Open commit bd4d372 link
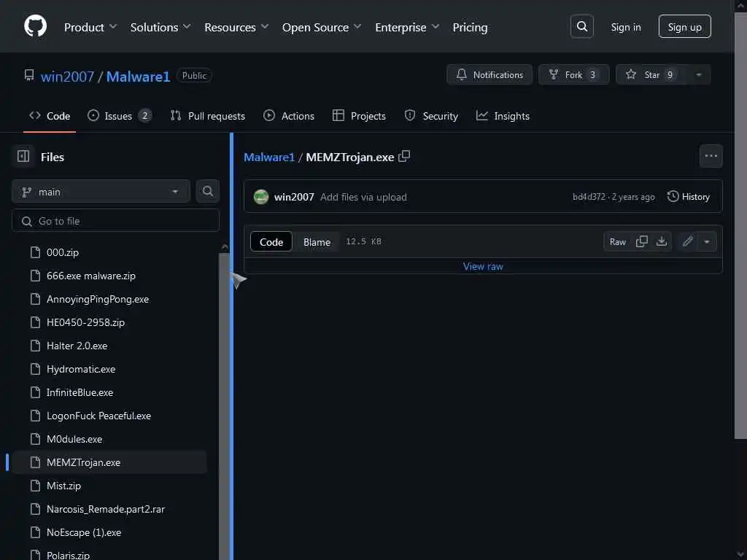Image resolution: width=747 pixels, height=560 pixels. 589,197
